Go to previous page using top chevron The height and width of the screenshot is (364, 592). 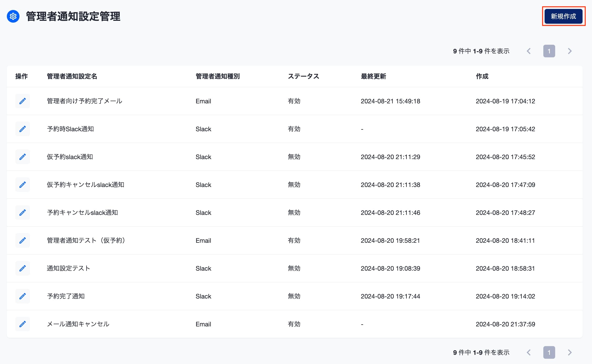point(529,51)
